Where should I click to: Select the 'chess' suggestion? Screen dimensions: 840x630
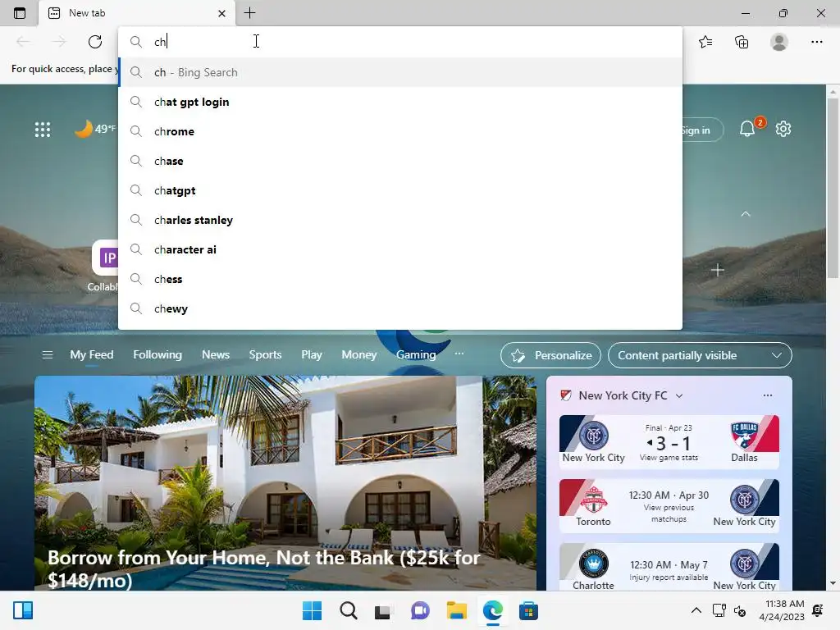[399, 279]
